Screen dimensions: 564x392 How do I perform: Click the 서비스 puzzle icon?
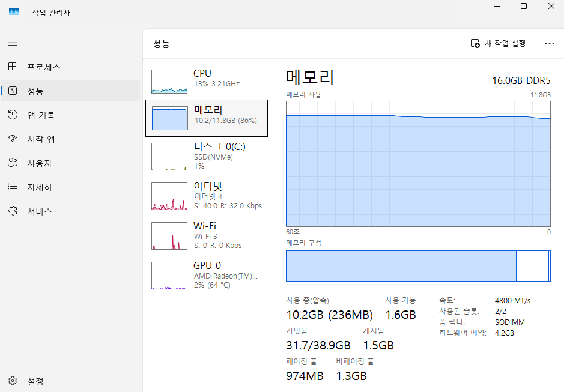pos(13,211)
